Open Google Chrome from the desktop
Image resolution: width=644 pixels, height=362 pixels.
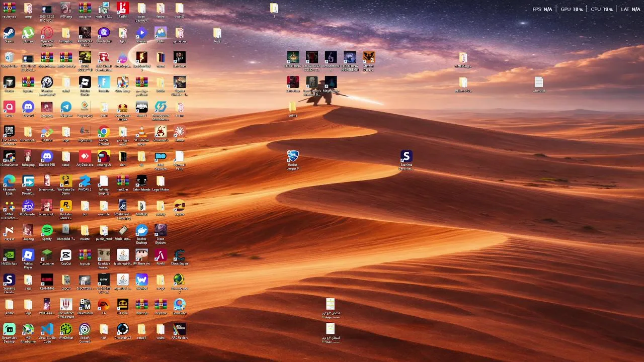click(104, 135)
